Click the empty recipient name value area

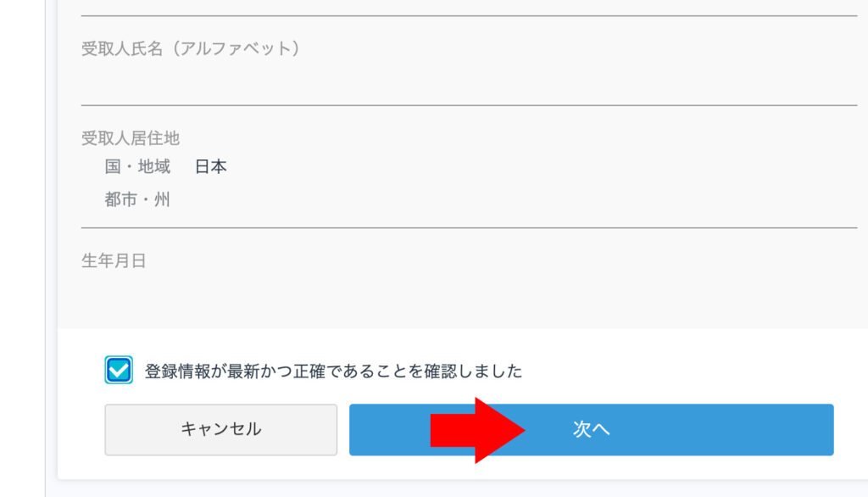click(x=469, y=81)
